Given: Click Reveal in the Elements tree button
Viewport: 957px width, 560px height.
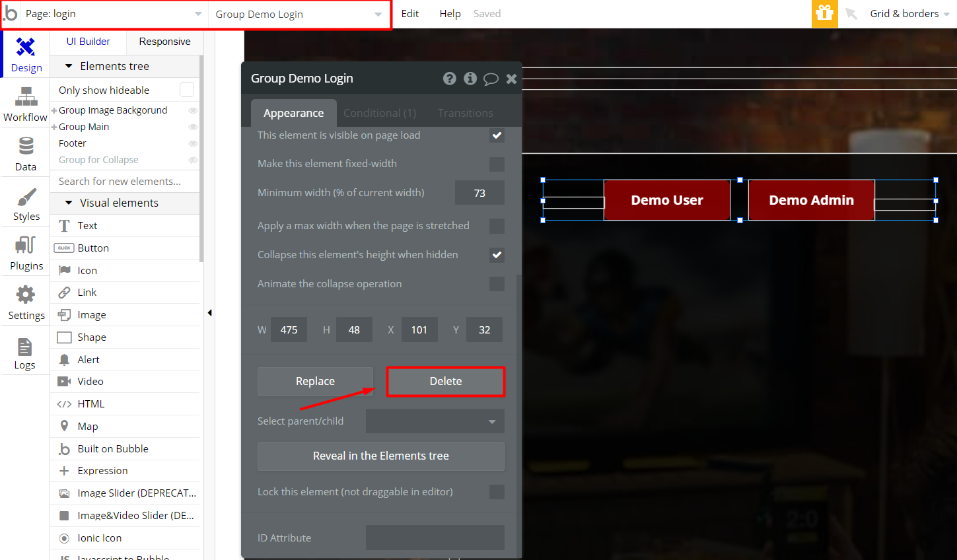Looking at the screenshot, I should [381, 456].
